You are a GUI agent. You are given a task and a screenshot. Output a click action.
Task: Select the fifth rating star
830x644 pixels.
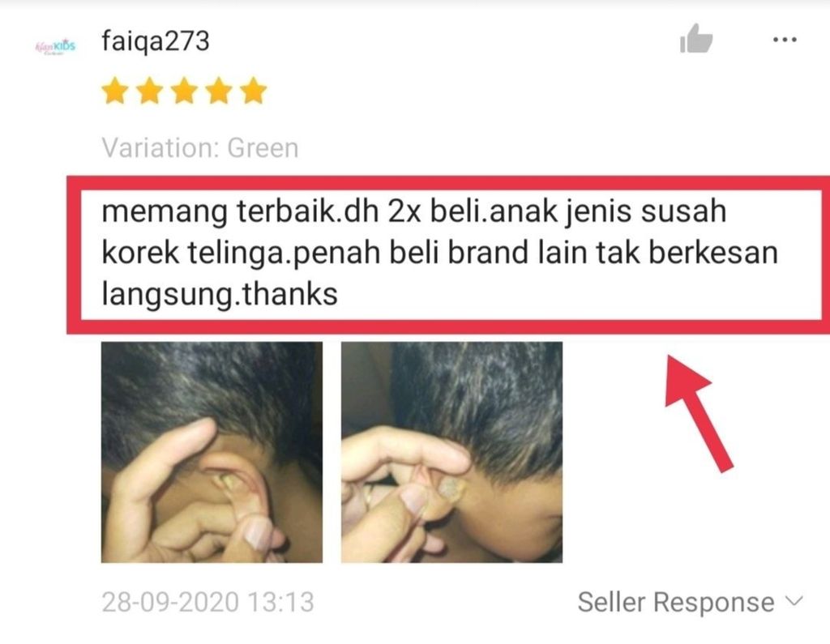coord(253,91)
